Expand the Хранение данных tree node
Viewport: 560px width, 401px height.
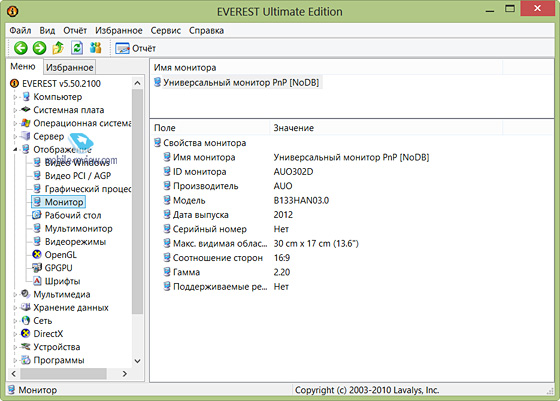click(15, 308)
